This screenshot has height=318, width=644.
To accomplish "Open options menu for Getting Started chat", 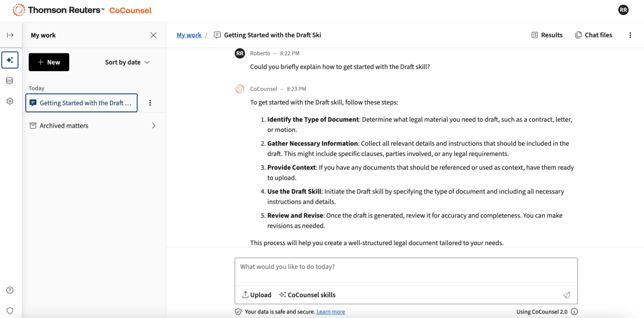I will tap(150, 103).
